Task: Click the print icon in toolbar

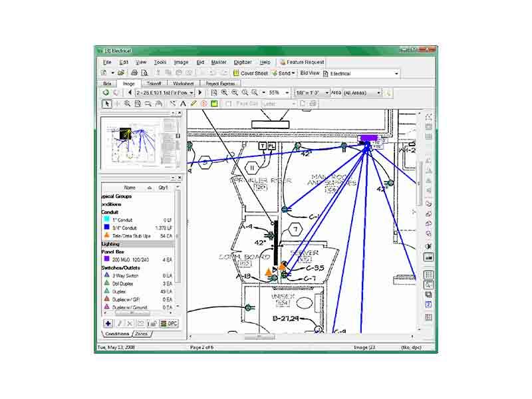Action: pyautogui.click(x=134, y=72)
